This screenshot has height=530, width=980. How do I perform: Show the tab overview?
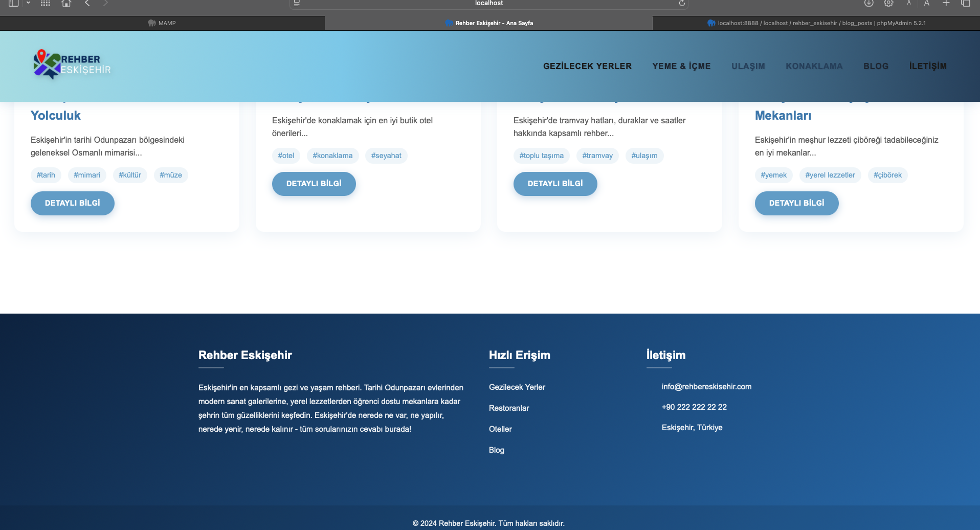966,4
